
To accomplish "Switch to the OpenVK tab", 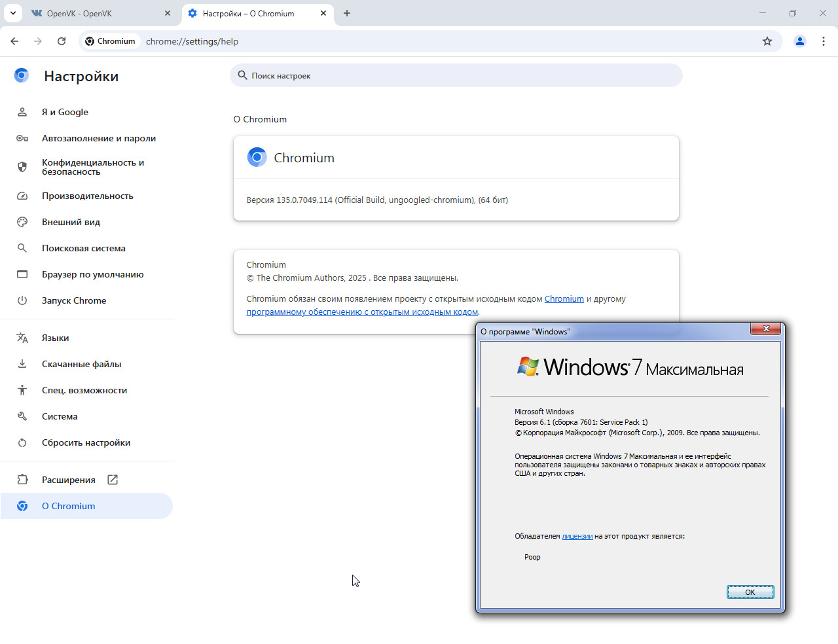I will click(x=98, y=13).
